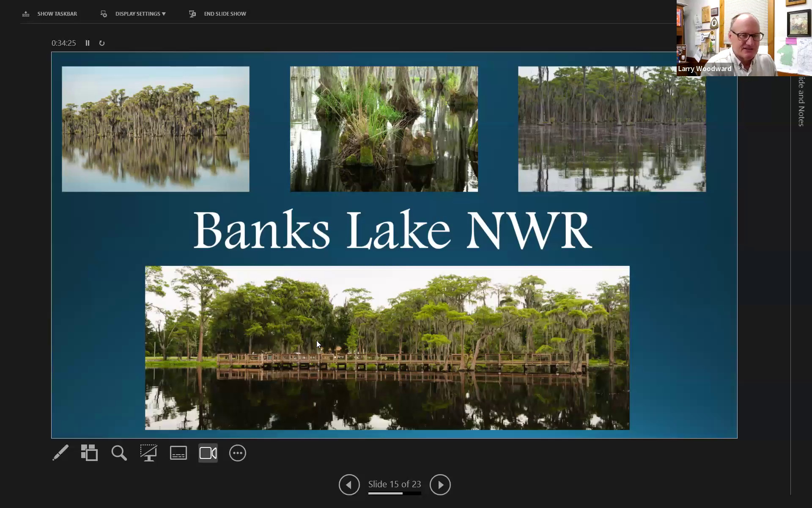Click the cypress knees with grass photo
This screenshot has width=812, height=508.
[x=384, y=129]
